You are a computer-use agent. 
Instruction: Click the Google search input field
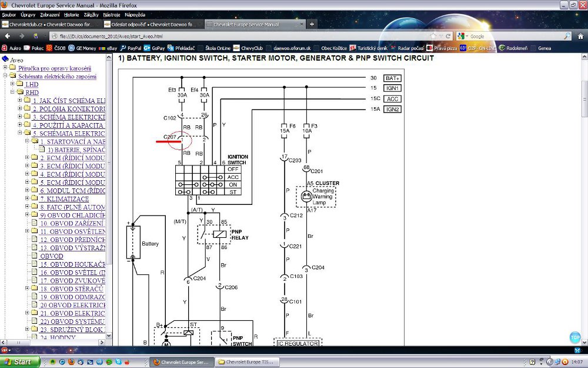[512, 36]
